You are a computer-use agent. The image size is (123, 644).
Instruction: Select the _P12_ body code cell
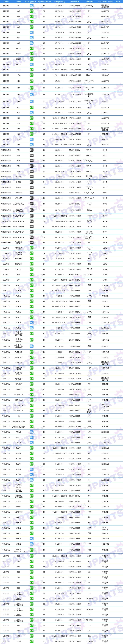pyautogui.click(x=89, y=512)
